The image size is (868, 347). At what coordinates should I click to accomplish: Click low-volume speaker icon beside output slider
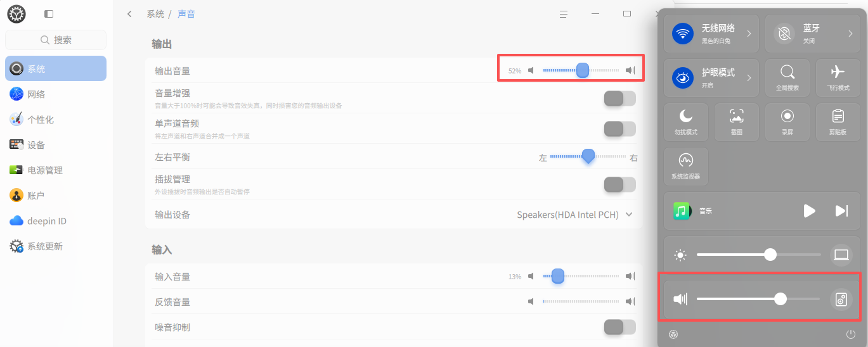coord(531,71)
